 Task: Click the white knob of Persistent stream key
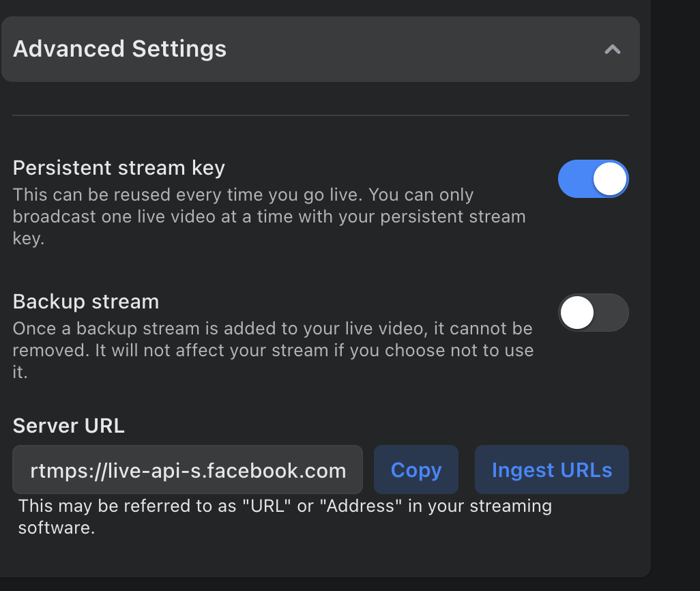[609, 179]
